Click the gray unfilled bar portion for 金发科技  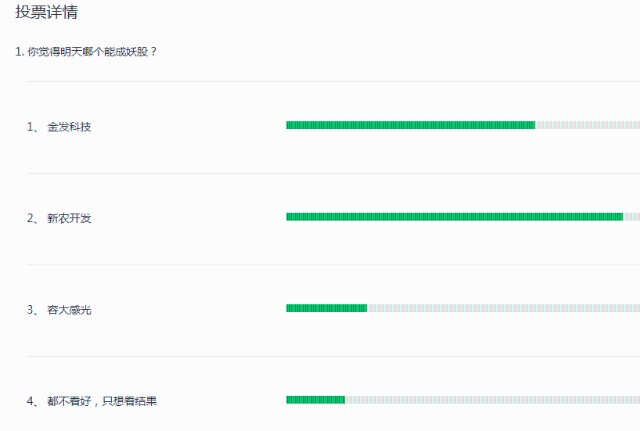[x=587, y=125]
